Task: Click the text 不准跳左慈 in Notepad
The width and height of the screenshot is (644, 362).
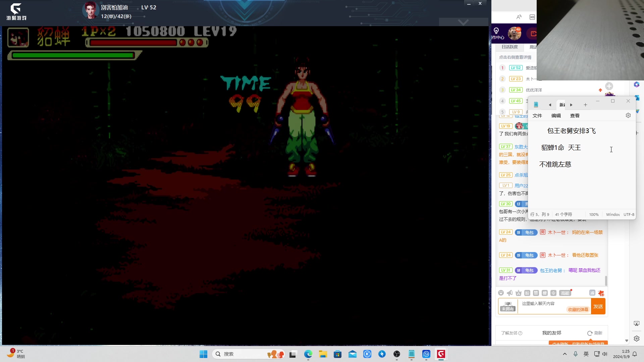Action: (x=555, y=164)
